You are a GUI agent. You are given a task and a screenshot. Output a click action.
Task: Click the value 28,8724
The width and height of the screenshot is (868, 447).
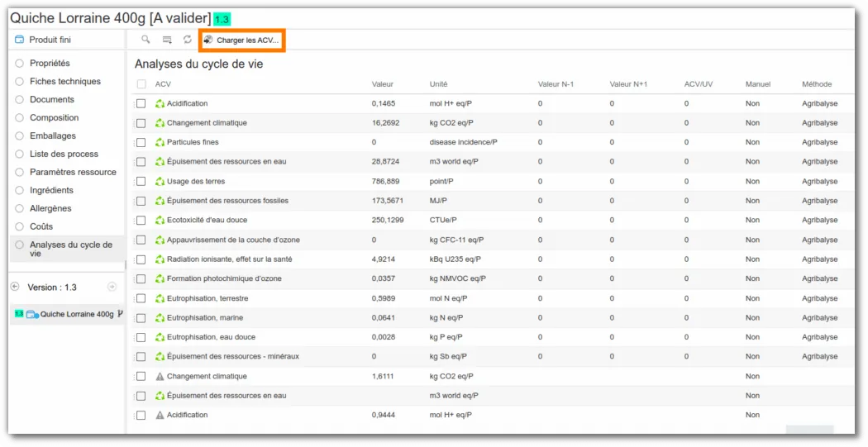[385, 162]
